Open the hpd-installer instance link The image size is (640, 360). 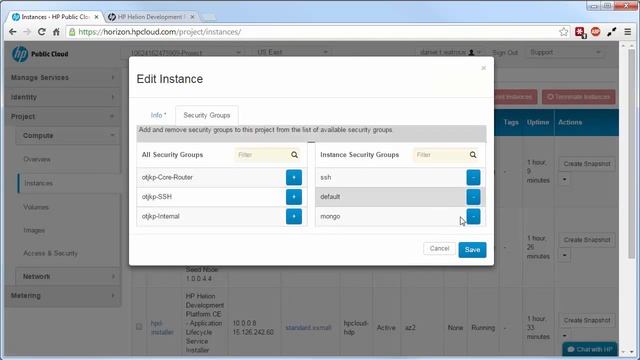click(x=162, y=328)
